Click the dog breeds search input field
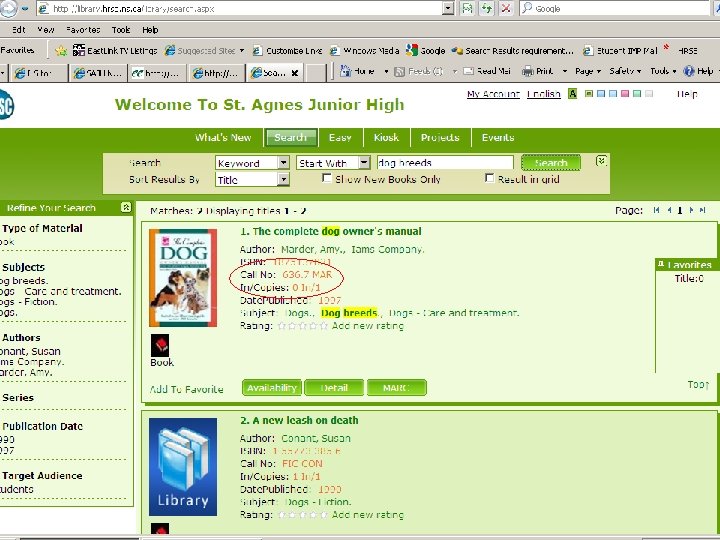Image resolution: width=720 pixels, height=540 pixels. [x=445, y=163]
